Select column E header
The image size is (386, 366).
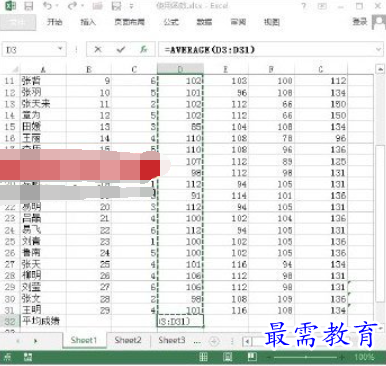click(x=226, y=69)
